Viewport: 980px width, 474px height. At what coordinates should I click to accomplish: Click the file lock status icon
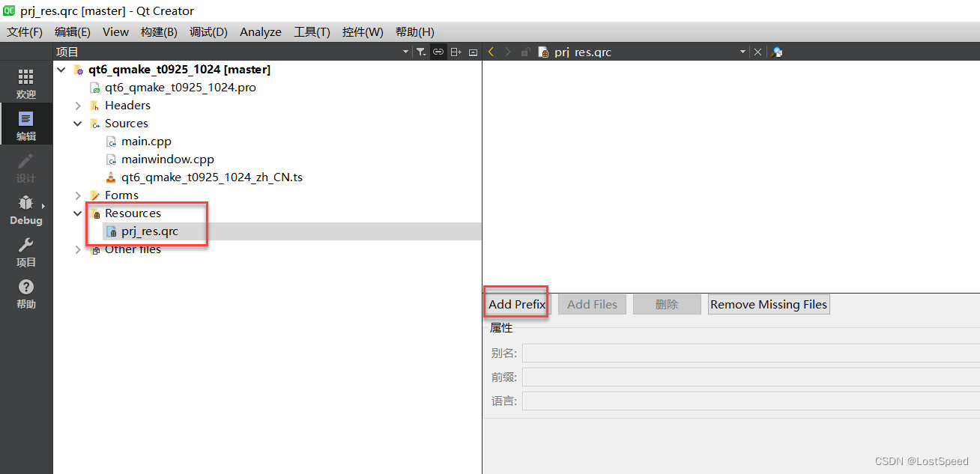525,52
